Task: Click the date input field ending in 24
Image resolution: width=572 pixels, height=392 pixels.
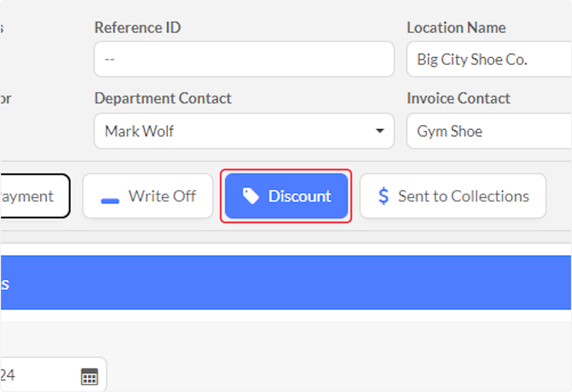Action: (x=53, y=375)
